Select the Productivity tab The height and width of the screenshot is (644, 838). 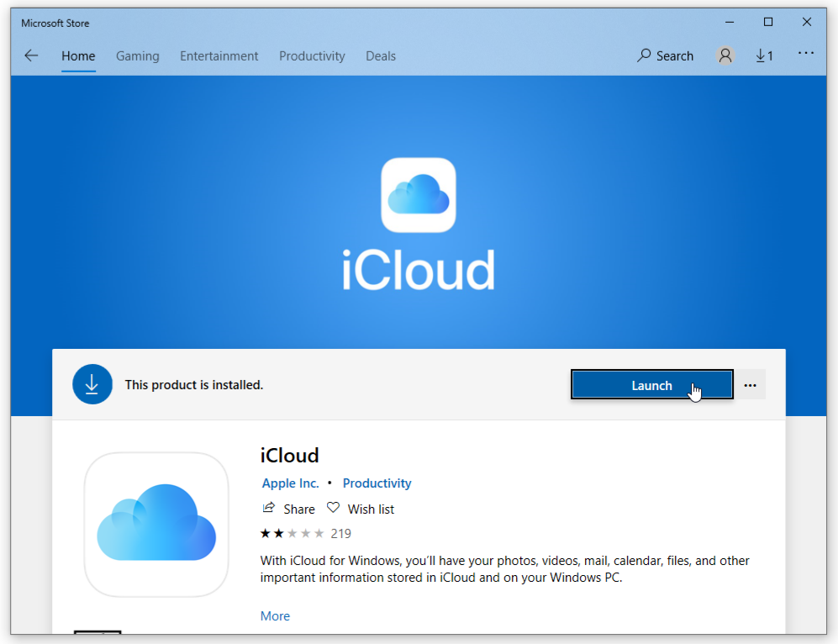pos(312,56)
